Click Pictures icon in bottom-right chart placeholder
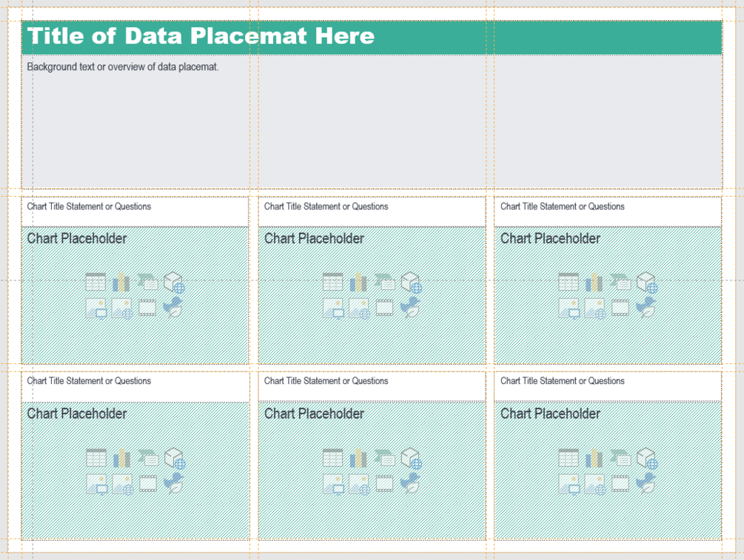 569,483
